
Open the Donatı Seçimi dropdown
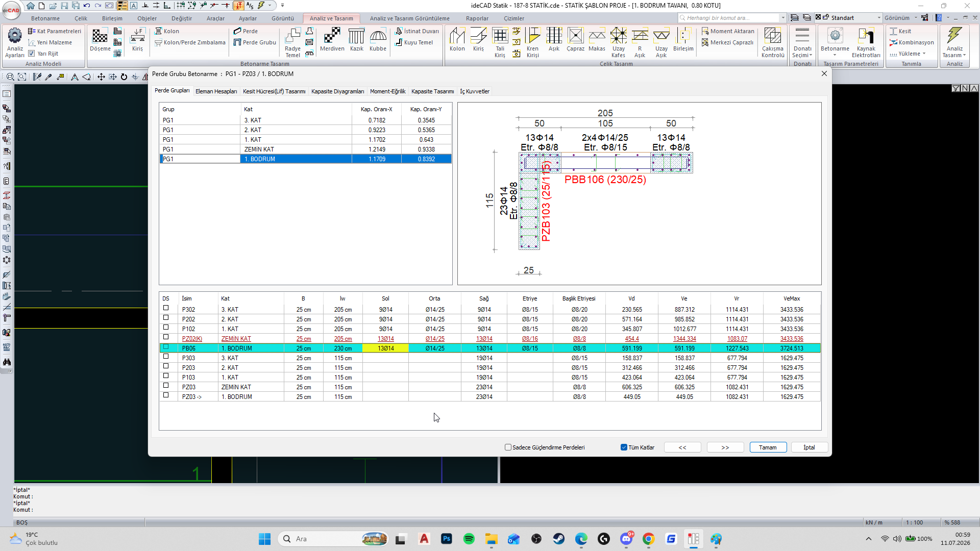(802, 42)
